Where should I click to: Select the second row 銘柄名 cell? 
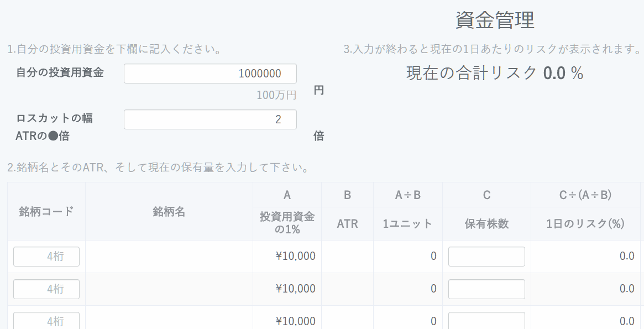click(x=169, y=289)
